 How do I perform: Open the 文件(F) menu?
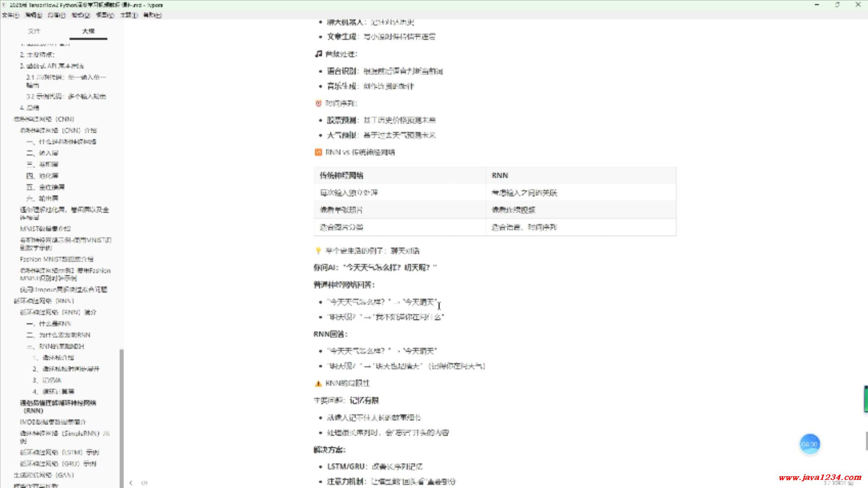10,15
